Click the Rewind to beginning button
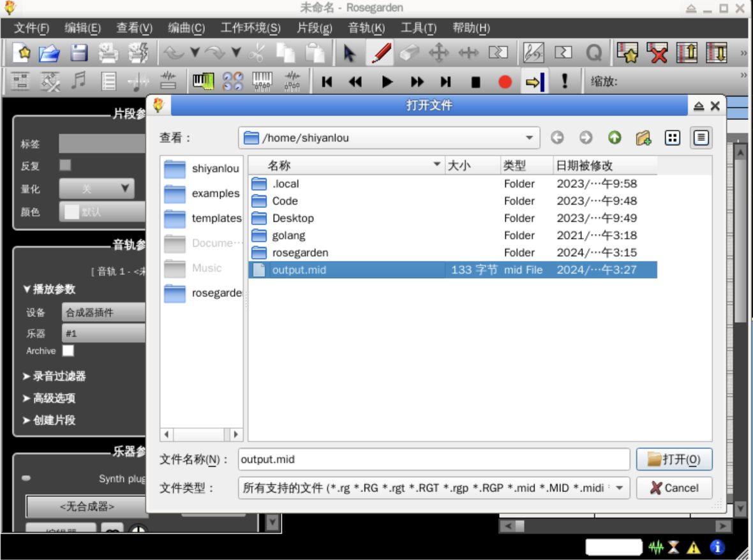 pyautogui.click(x=327, y=82)
